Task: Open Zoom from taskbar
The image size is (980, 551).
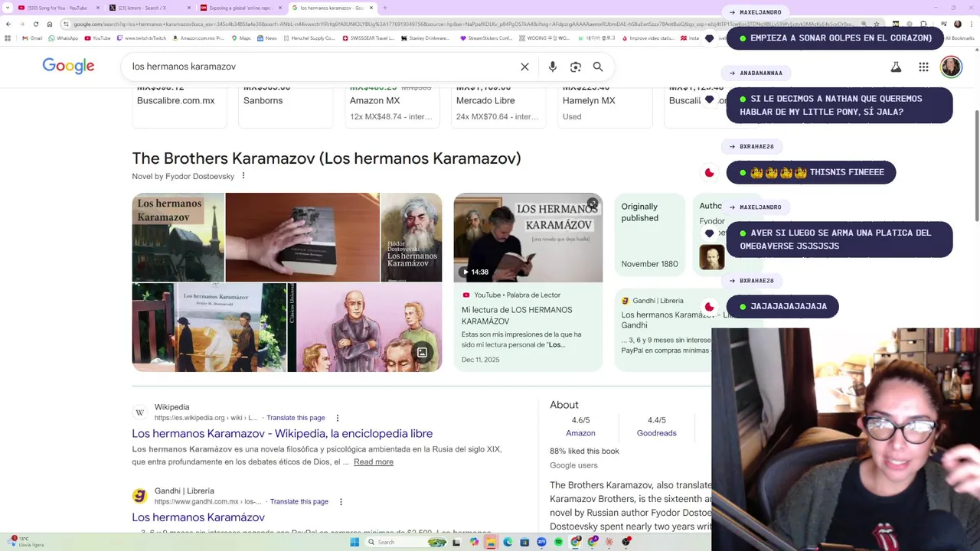Action: [541, 542]
